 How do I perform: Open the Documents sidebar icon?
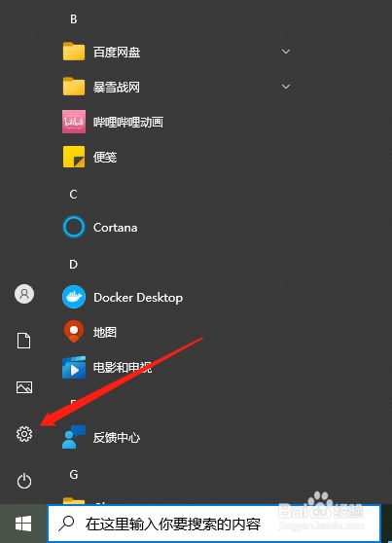[x=24, y=341]
